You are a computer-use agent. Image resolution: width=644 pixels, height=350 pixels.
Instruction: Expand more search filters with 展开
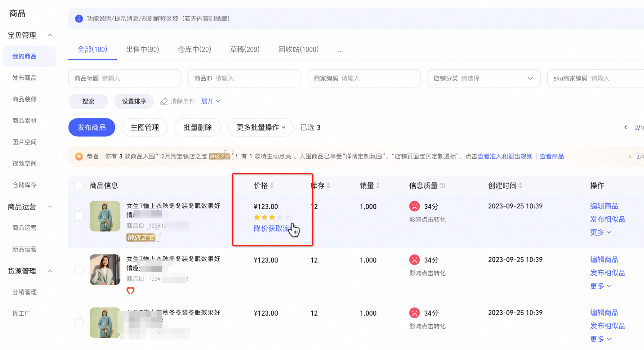point(211,101)
